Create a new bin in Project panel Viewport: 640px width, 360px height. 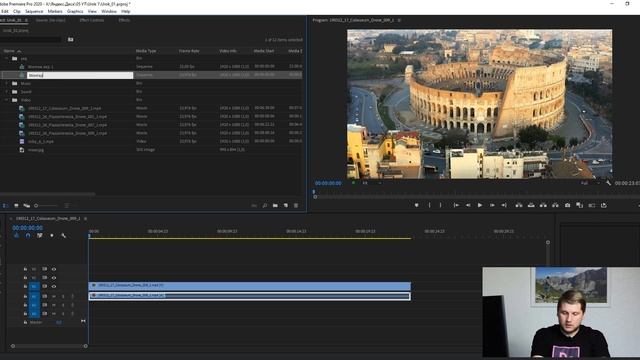click(x=275, y=206)
